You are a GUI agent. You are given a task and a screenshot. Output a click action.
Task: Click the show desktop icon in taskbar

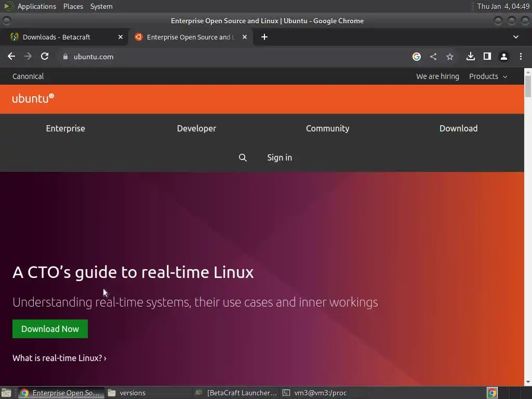6,393
